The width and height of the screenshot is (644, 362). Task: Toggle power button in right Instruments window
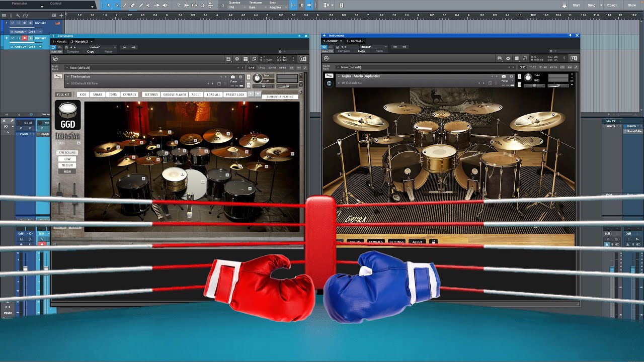pyautogui.click(x=325, y=47)
